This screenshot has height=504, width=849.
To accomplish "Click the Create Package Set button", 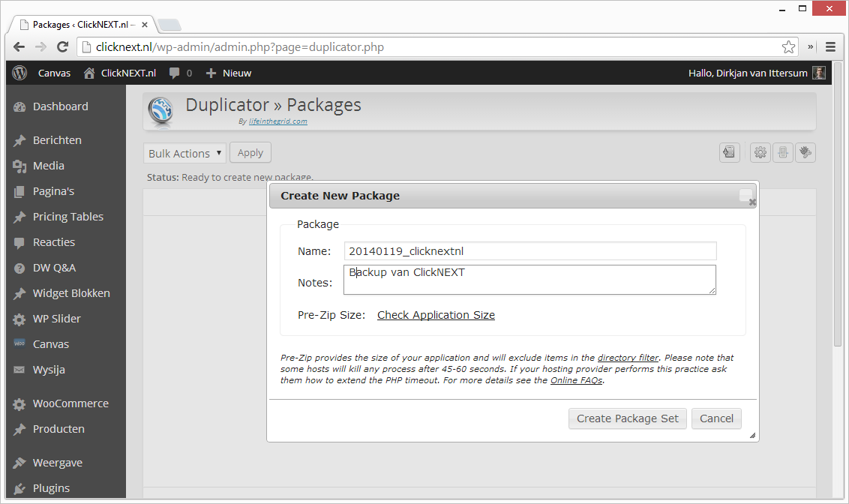I will pyautogui.click(x=628, y=418).
